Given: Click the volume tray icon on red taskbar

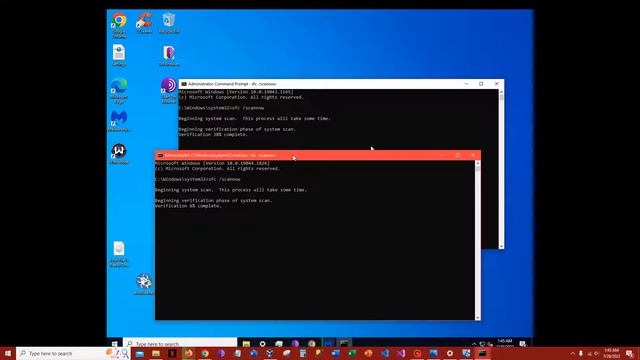Looking at the screenshot, I should click(x=597, y=353).
